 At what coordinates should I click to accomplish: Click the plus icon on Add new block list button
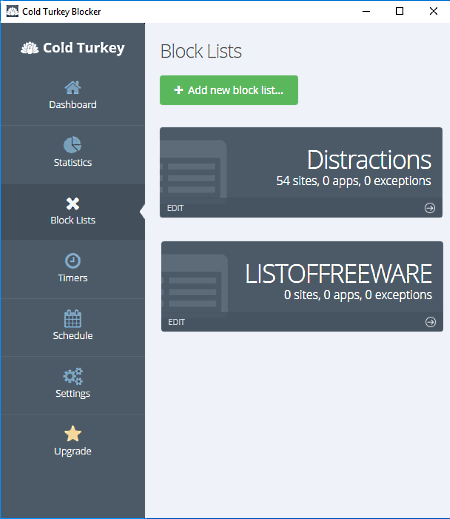pos(179,90)
